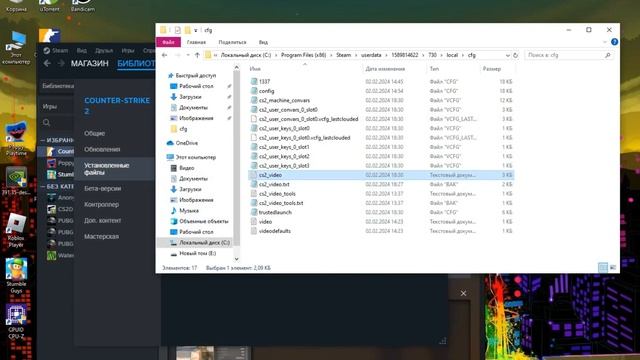The height and width of the screenshot is (360, 640).
Task: Open Общие in Steam properties
Action: point(95,133)
